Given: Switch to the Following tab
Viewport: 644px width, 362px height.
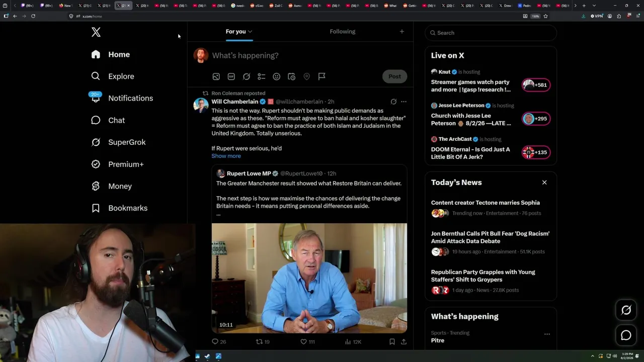Looking at the screenshot, I should [343, 32].
